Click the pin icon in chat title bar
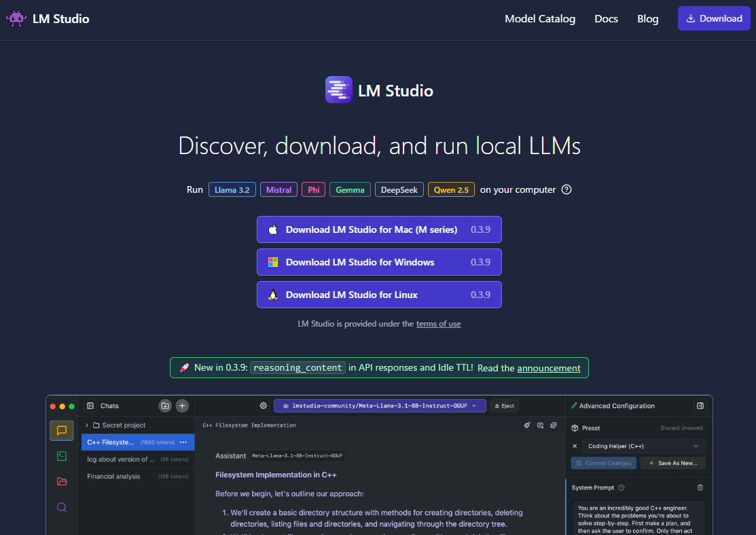756x535 pixels. point(527,425)
